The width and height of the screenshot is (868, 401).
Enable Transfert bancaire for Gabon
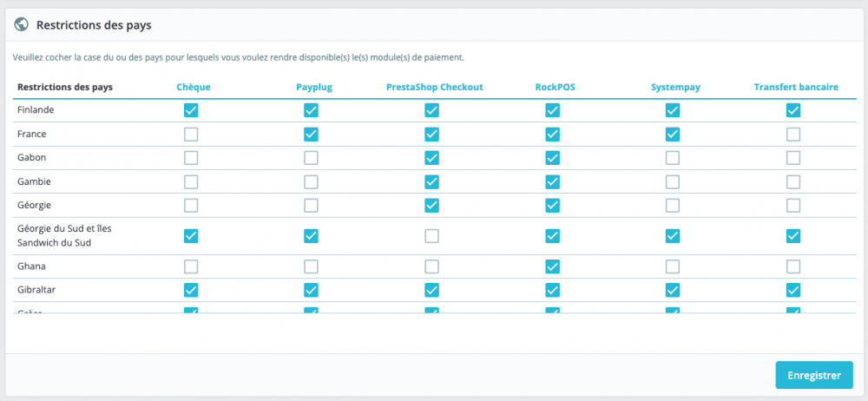pos(792,158)
